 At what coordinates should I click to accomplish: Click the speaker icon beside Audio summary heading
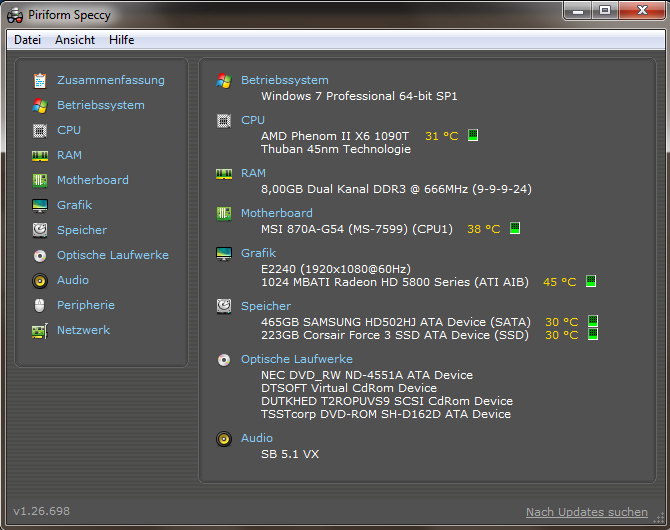point(224,439)
